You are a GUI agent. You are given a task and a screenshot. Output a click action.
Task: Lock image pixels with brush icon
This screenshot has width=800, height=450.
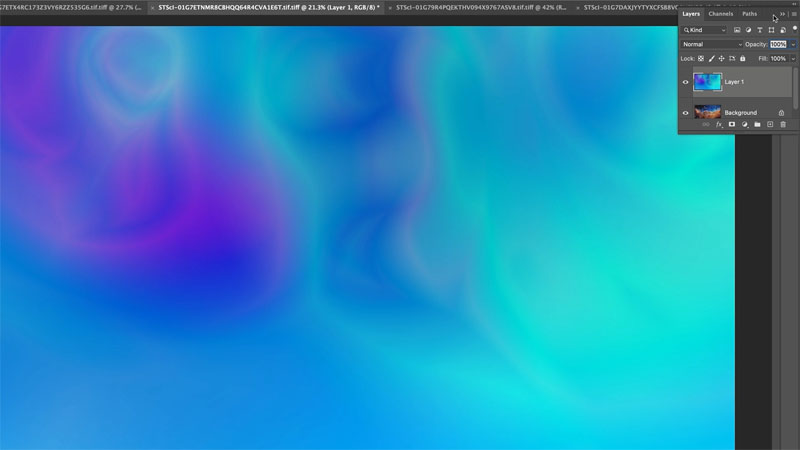pos(711,59)
